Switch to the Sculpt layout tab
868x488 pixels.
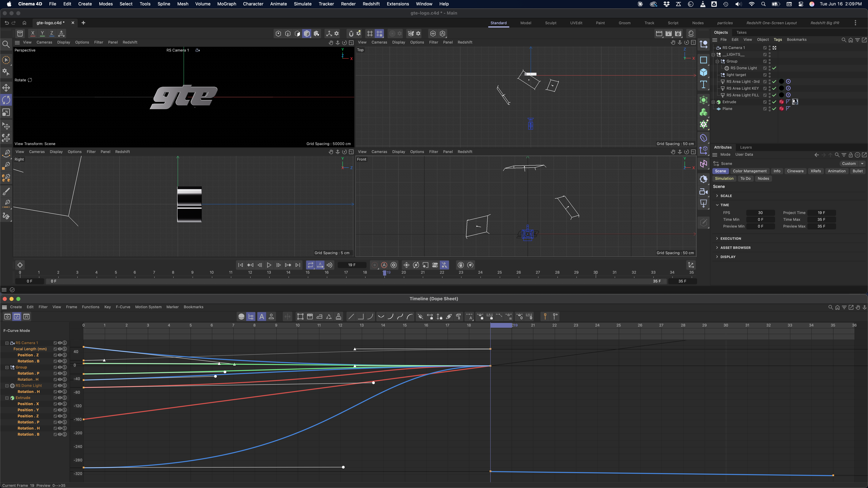point(551,23)
